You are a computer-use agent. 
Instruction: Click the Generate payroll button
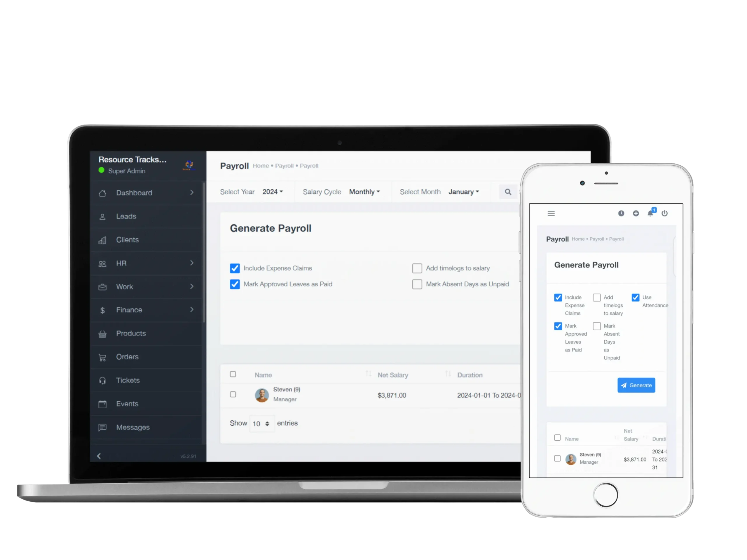637,385
